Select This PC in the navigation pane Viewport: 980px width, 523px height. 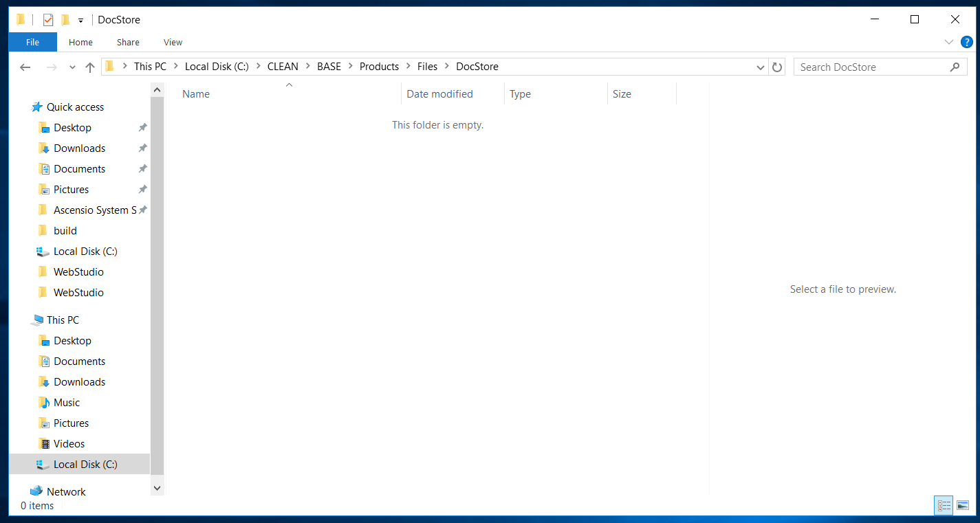[x=63, y=320]
